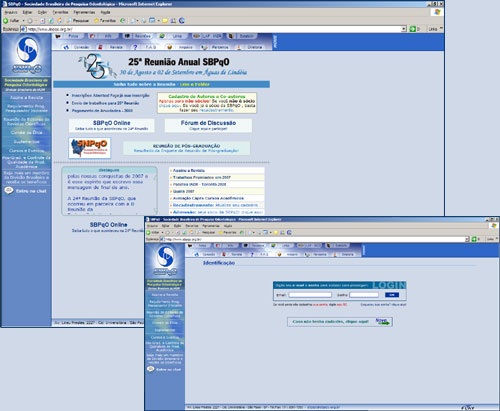500x411 pixels.
Task: Open Favoritos star in rear window toolbar
Action: click(x=105, y=21)
